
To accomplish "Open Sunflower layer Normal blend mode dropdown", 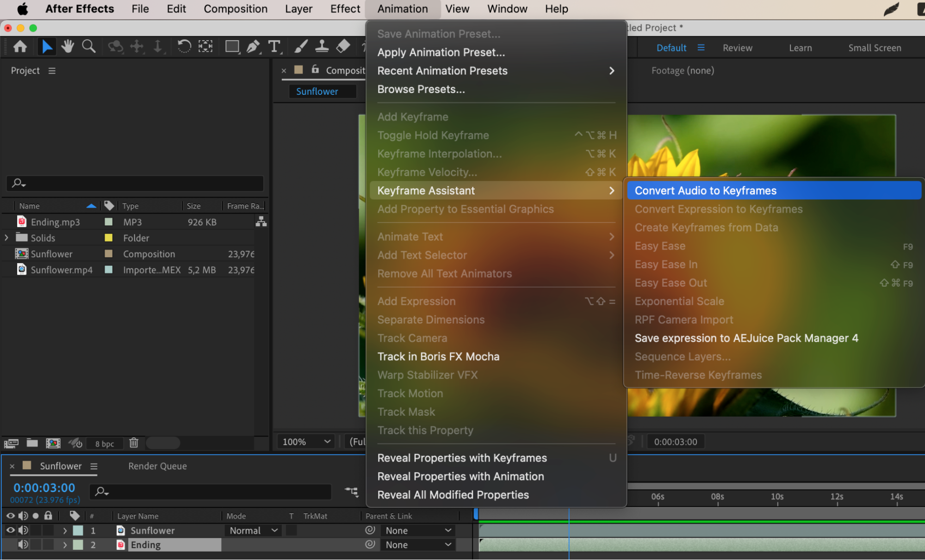I will (254, 530).
